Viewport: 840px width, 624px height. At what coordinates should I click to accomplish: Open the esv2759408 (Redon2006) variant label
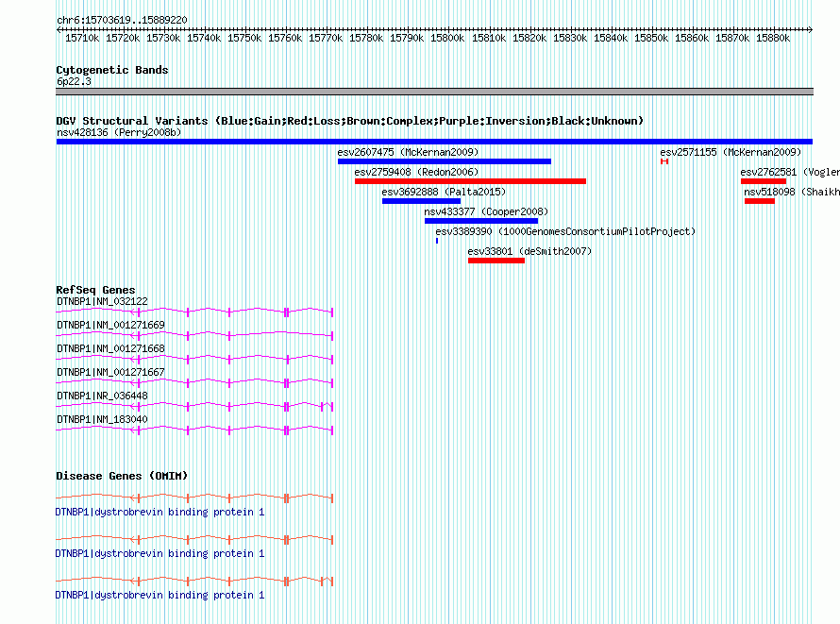click(416, 172)
